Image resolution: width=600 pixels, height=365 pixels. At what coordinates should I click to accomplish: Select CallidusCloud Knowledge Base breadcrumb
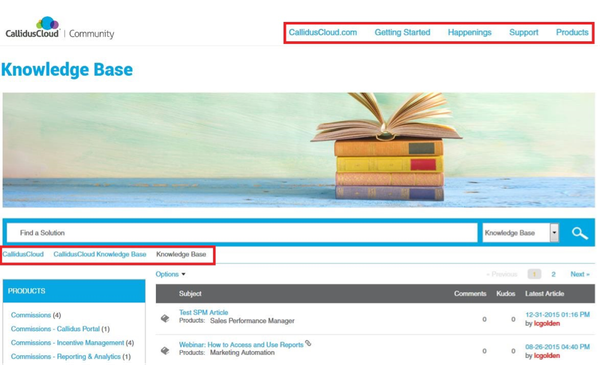99,254
